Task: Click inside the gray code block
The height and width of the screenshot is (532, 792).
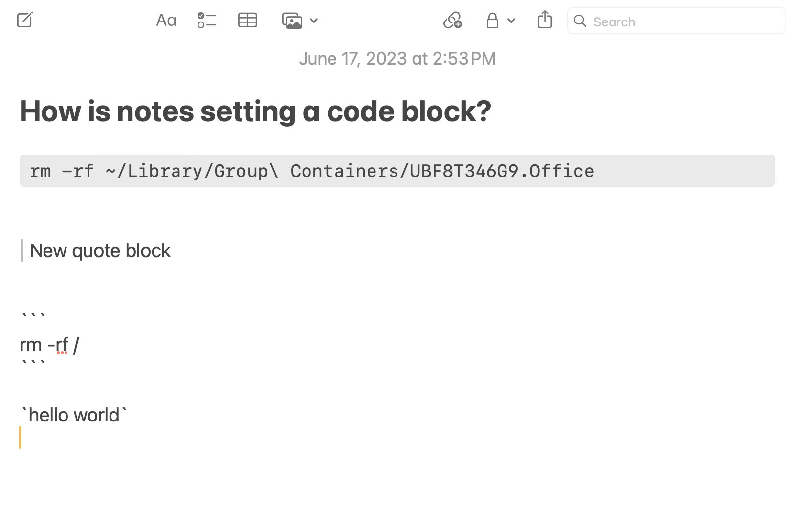Action: (x=397, y=171)
